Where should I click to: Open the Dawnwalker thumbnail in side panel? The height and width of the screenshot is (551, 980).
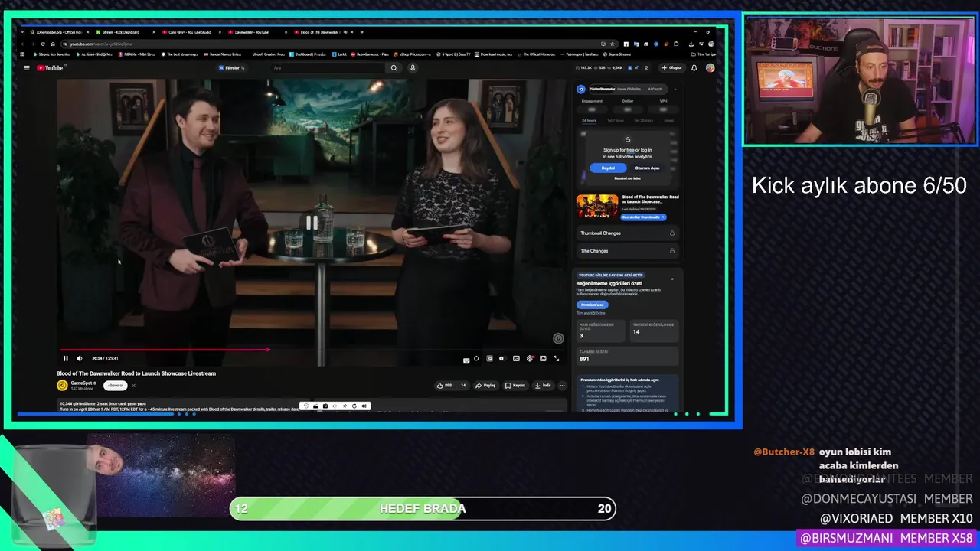pyautogui.click(x=597, y=207)
